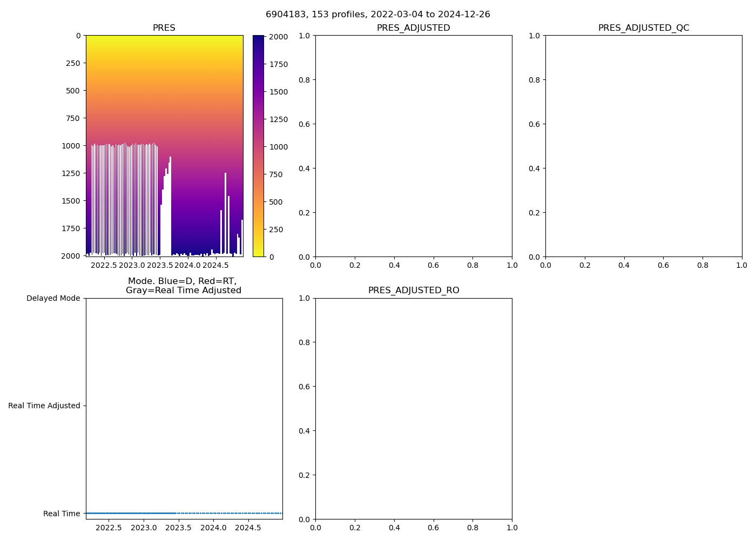Screen dimensions: 756x540
Task: Select the "Real Time Adjusted" y-axis tick label
Action: 44,406
